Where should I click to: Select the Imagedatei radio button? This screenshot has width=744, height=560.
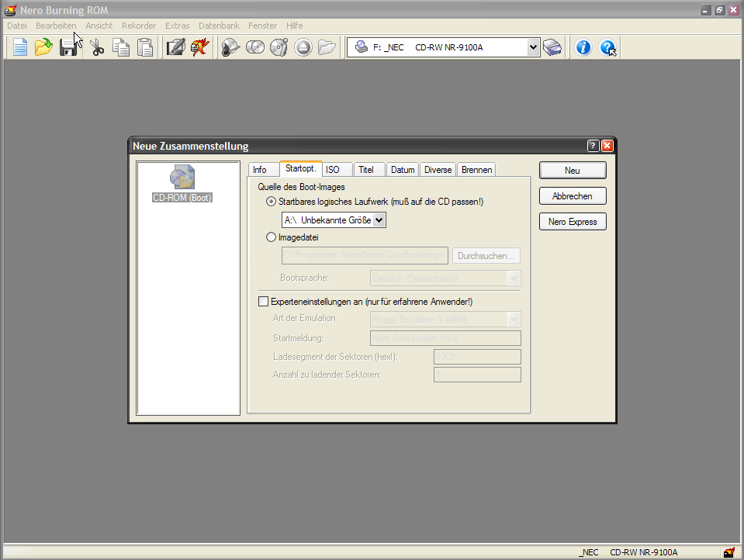pos(271,237)
